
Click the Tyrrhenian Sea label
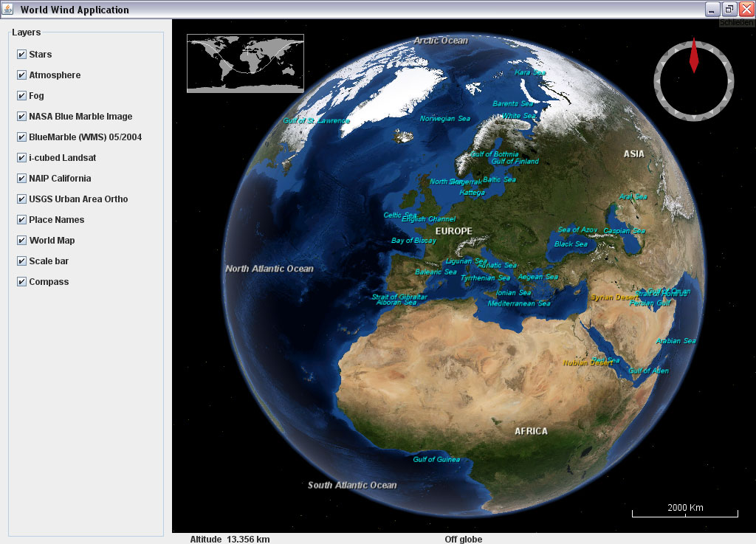(486, 278)
